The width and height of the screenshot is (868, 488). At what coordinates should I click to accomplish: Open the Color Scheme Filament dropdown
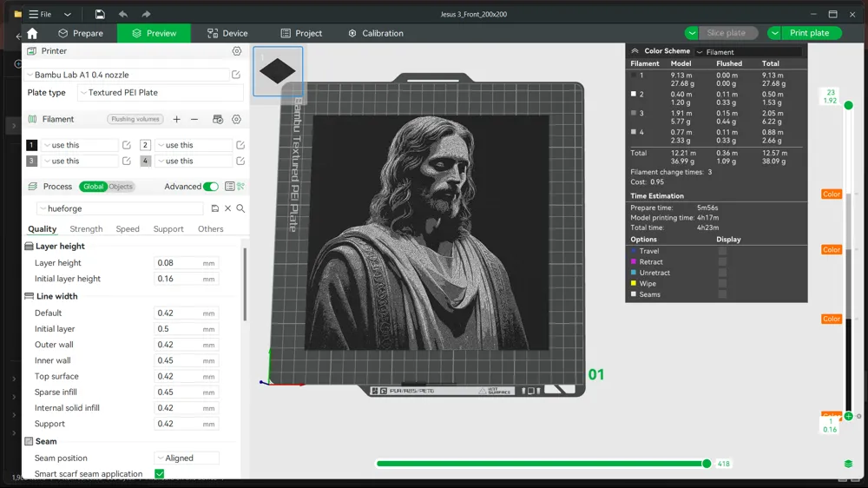click(x=748, y=52)
